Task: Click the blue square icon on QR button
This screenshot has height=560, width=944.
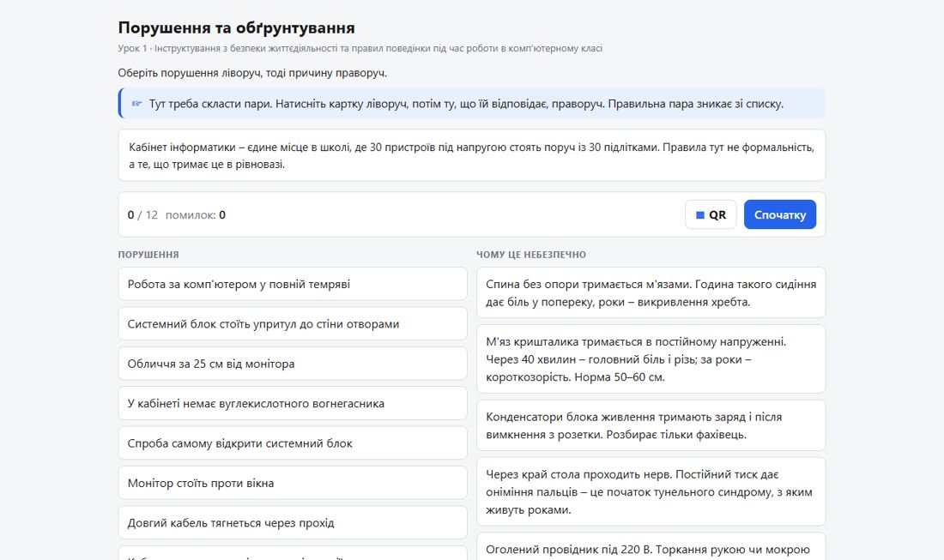Action: pos(700,214)
